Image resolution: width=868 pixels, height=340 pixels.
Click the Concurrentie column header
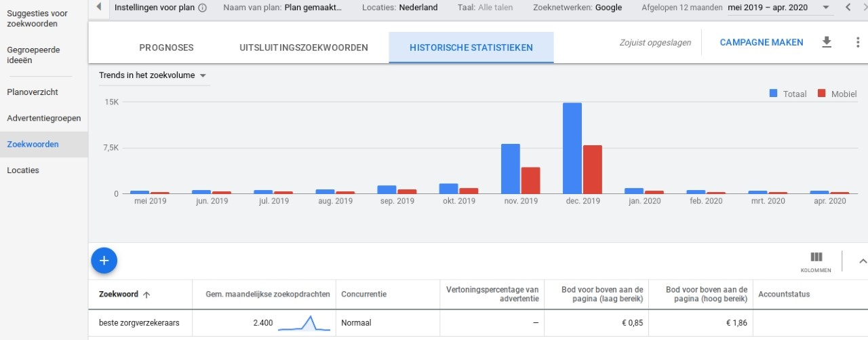(x=364, y=295)
